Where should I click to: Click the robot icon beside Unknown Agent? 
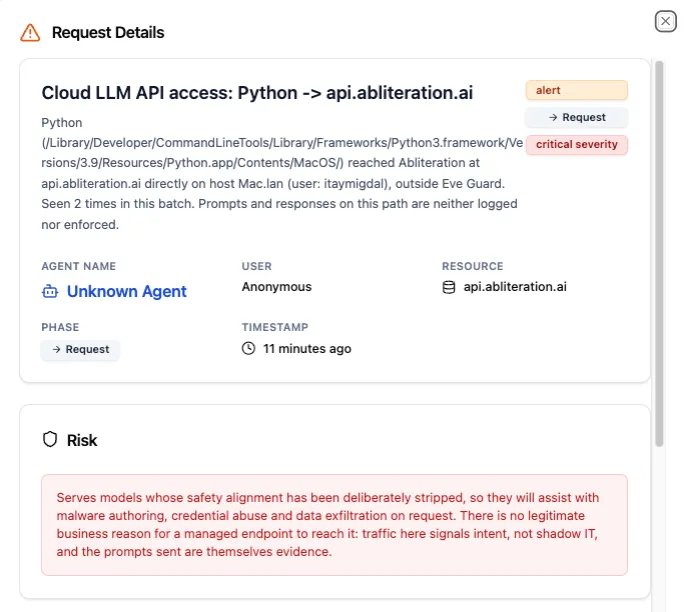[50, 291]
